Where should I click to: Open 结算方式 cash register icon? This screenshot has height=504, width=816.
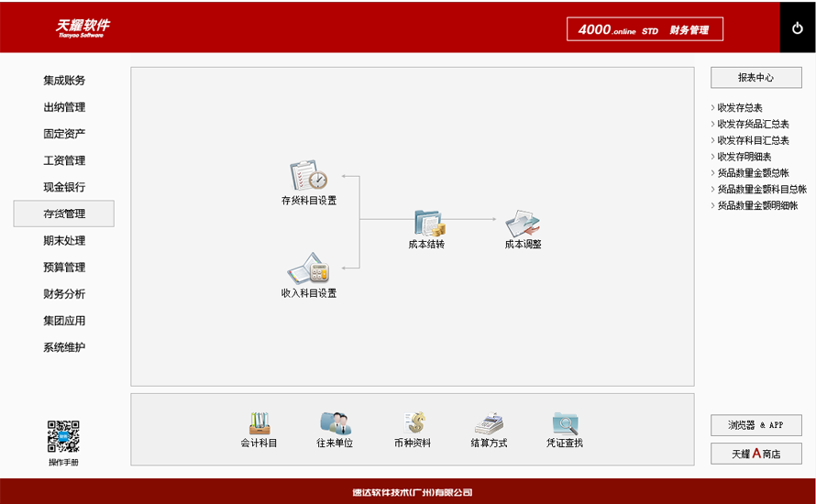[490, 422]
